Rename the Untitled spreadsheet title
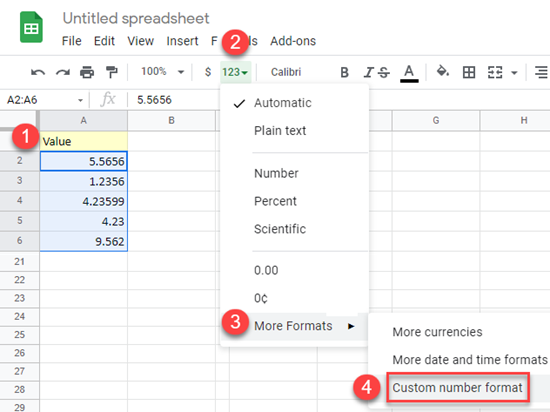 (136, 19)
